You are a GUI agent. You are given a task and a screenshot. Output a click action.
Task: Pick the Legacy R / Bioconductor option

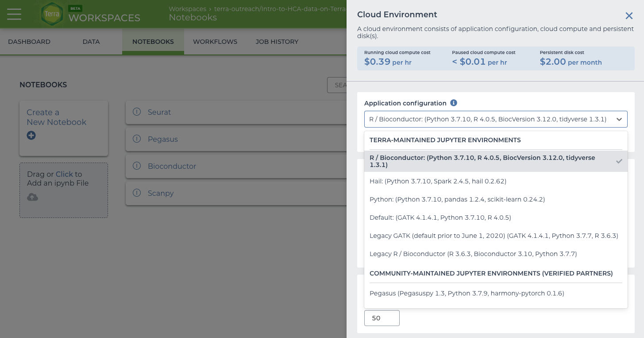[496, 254]
